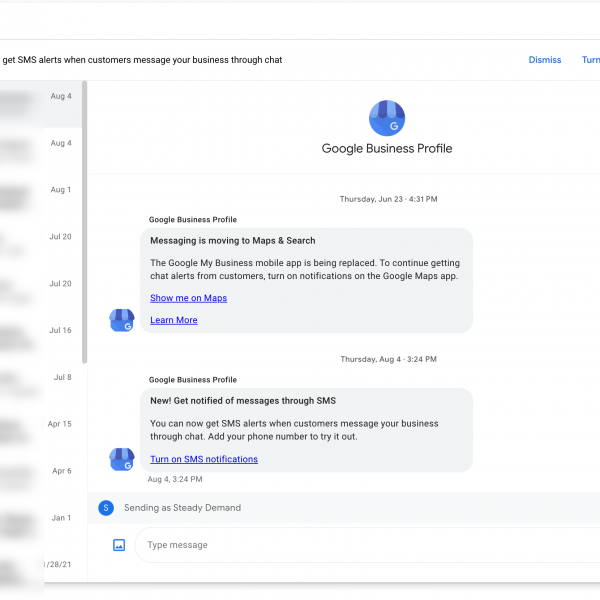Open the Jan 1 conversation
The width and height of the screenshot is (600, 600).
(40, 518)
